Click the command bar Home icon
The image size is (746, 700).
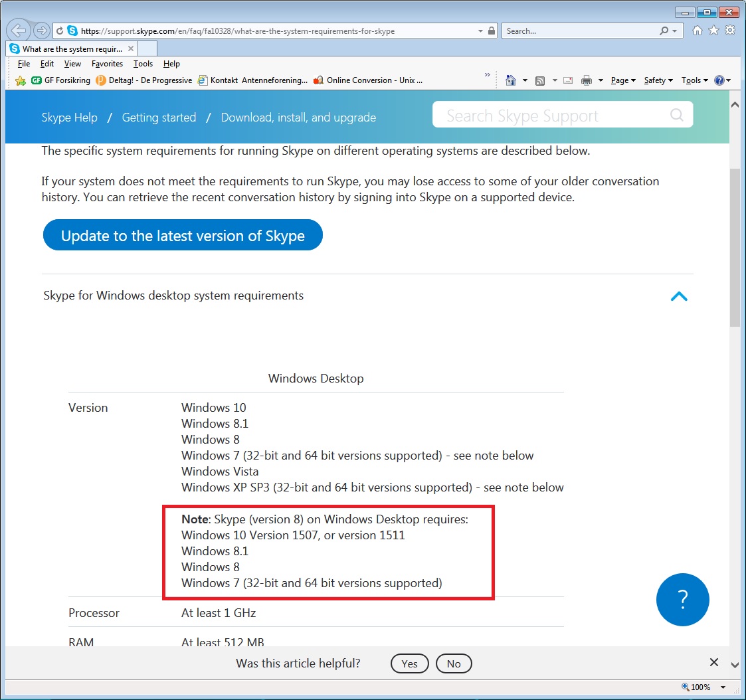(510, 80)
